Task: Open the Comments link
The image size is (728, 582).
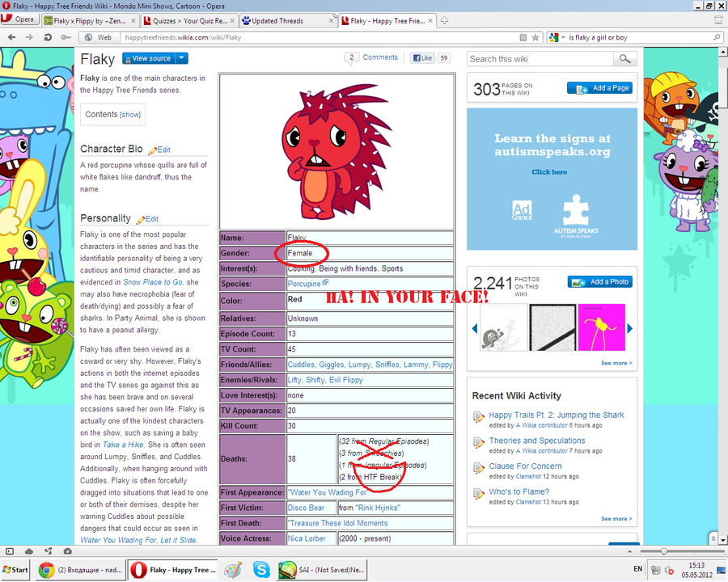Action: [x=380, y=57]
